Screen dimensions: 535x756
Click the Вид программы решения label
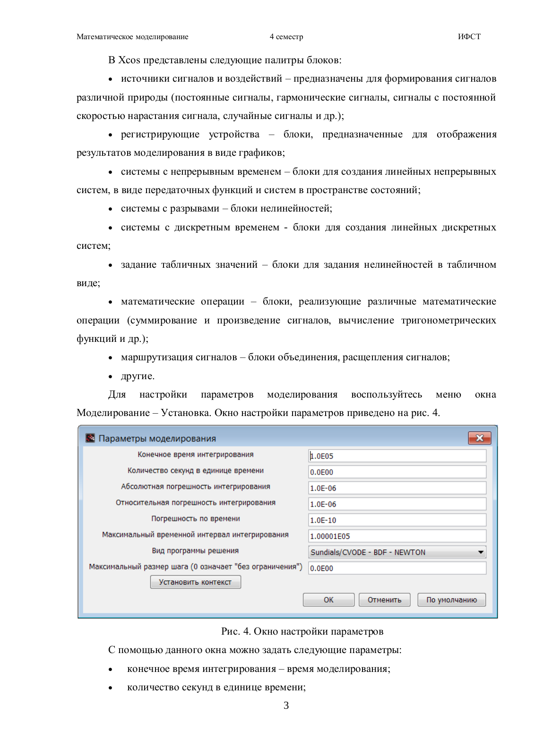coord(195,551)
